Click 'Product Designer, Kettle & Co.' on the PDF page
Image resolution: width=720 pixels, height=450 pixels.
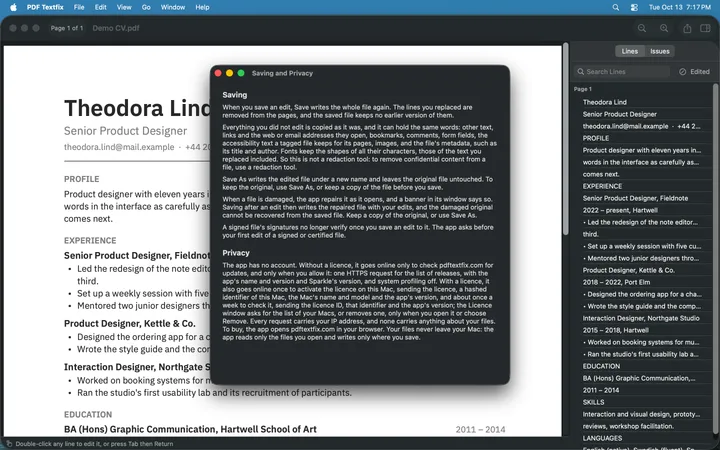coord(129,323)
